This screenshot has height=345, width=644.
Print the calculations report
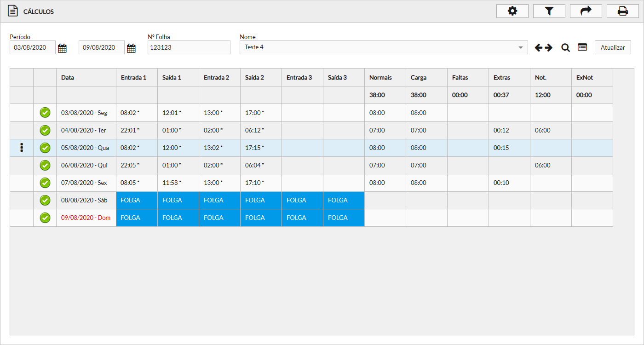coord(622,11)
